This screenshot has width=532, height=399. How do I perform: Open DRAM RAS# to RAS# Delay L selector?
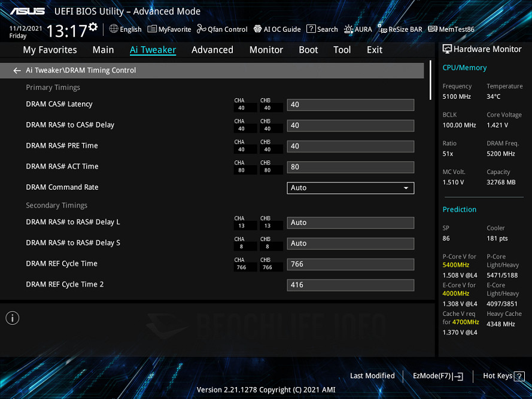(351, 223)
